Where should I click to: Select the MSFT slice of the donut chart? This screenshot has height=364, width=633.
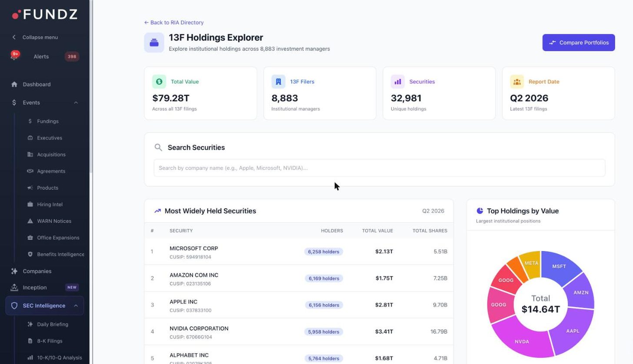(x=560, y=266)
